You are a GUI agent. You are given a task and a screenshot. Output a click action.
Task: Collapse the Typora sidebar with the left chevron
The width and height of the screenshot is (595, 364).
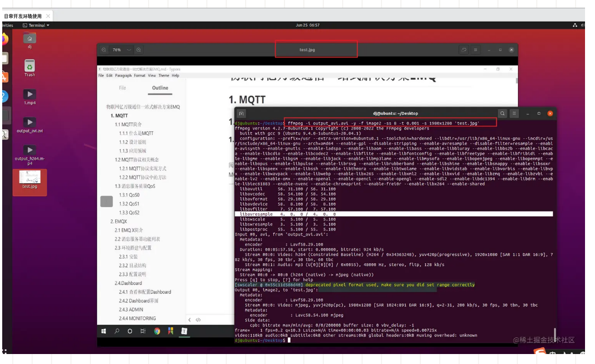(190, 320)
